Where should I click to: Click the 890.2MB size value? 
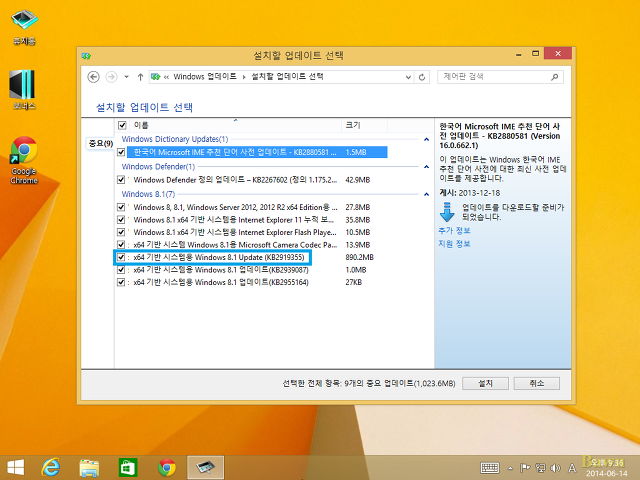tap(360, 257)
